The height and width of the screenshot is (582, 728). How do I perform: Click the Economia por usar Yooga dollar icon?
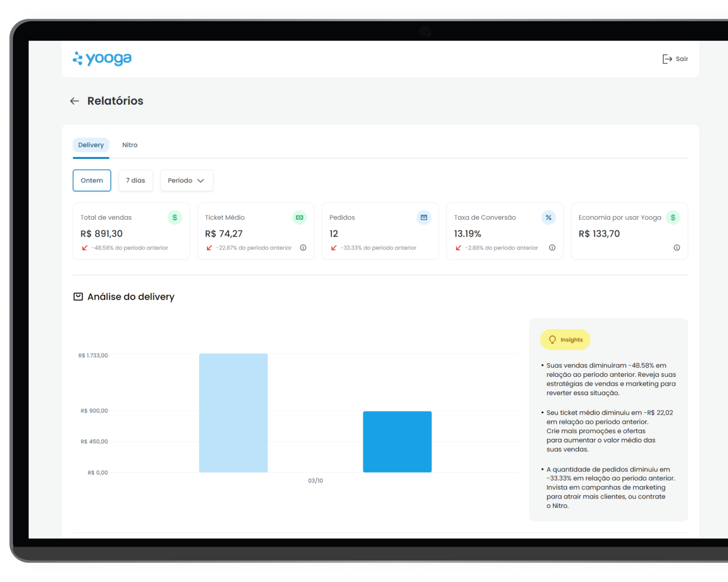(x=673, y=218)
